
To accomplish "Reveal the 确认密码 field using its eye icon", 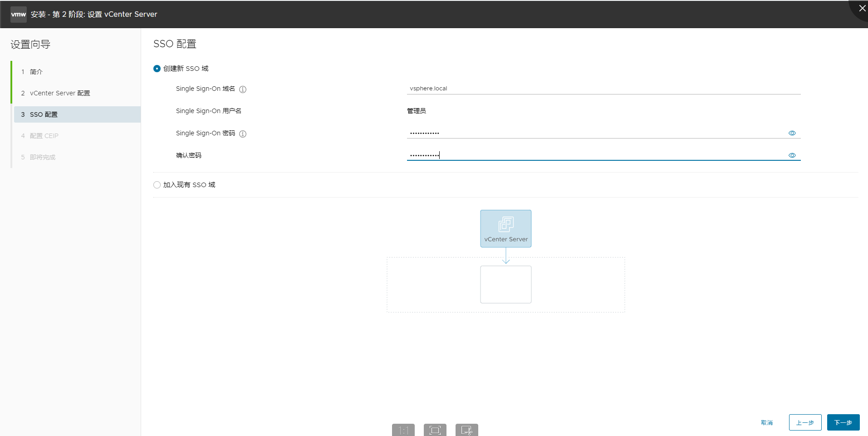I will pos(792,155).
